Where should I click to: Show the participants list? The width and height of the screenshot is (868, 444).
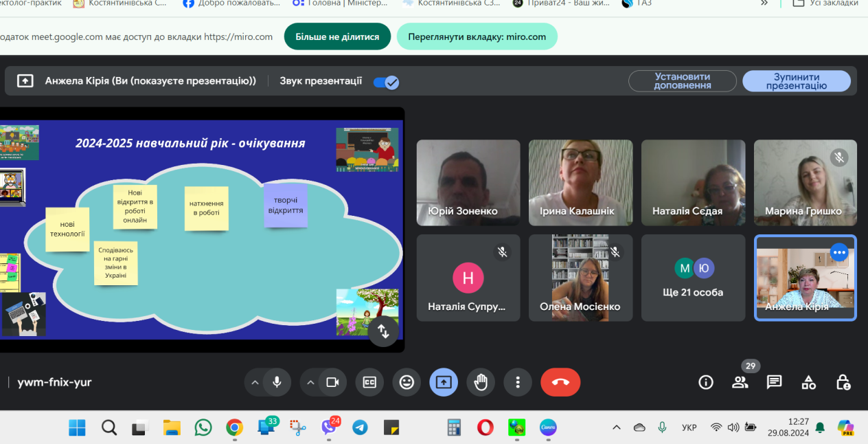pyautogui.click(x=740, y=382)
